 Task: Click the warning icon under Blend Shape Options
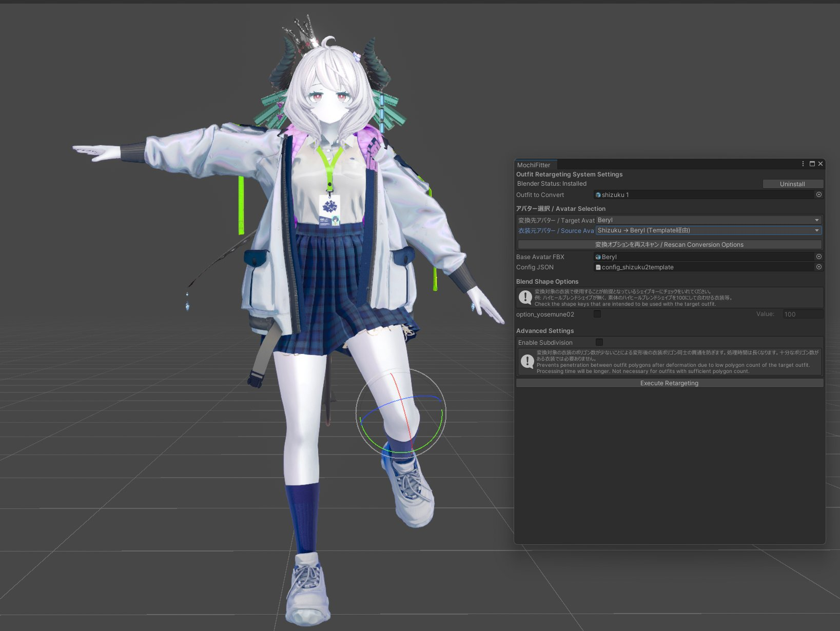pyautogui.click(x=525, y=297)
